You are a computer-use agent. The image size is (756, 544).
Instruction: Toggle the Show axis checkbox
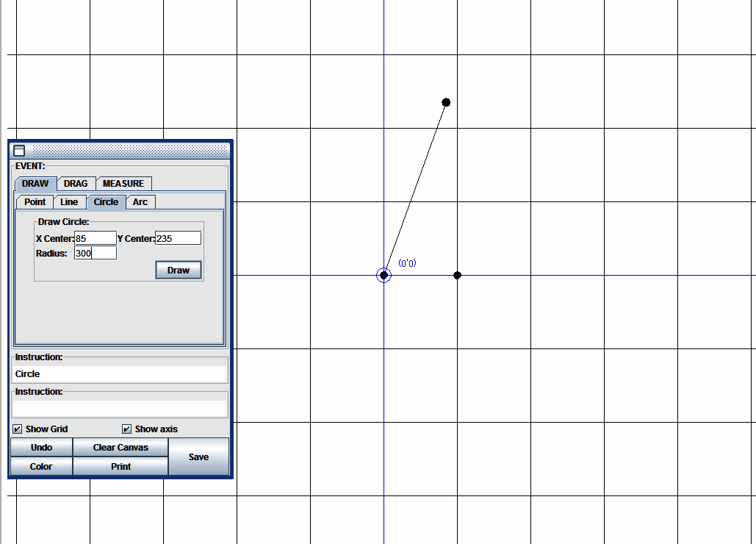[x=127, y=429]
